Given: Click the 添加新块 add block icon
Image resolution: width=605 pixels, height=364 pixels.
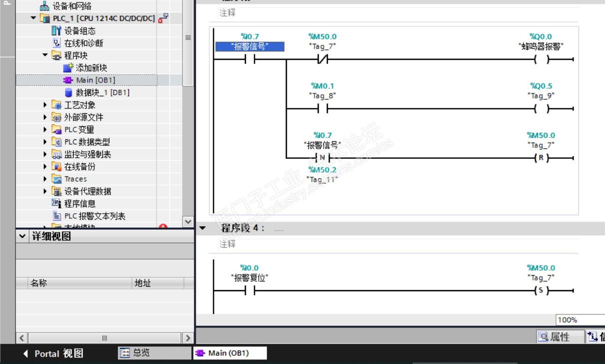Looking at the screenshot, I should [68, 68].
